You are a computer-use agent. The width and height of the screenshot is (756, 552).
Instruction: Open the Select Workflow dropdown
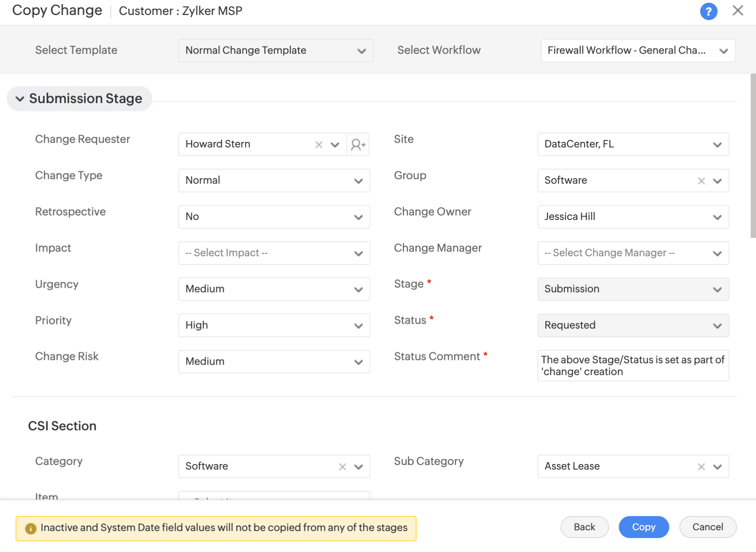point(637,50)
